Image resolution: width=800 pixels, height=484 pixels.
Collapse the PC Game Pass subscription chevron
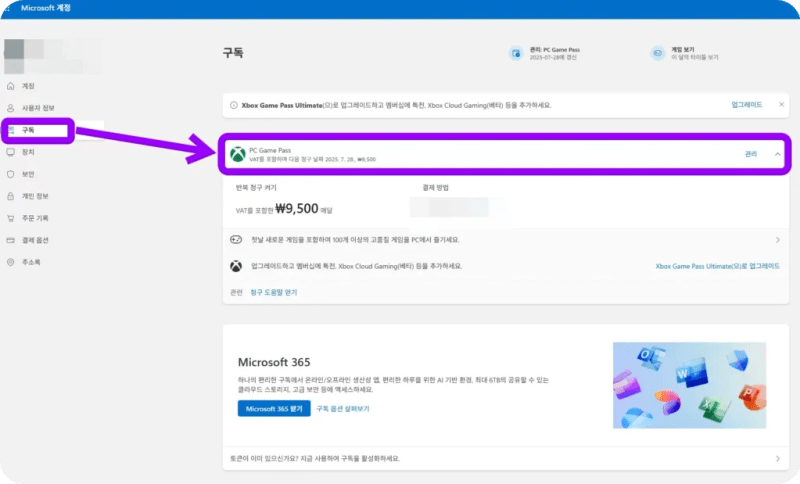click(778, 154)
